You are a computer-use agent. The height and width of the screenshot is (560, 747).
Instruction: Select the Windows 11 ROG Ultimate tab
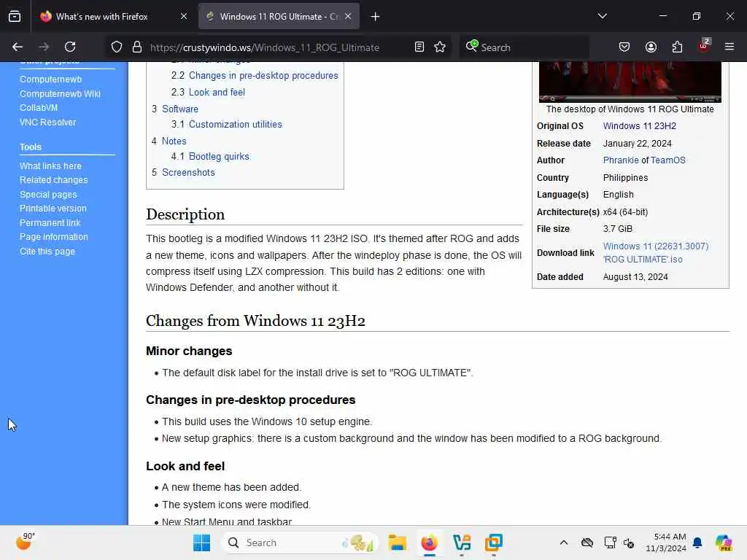click(279, 17)
